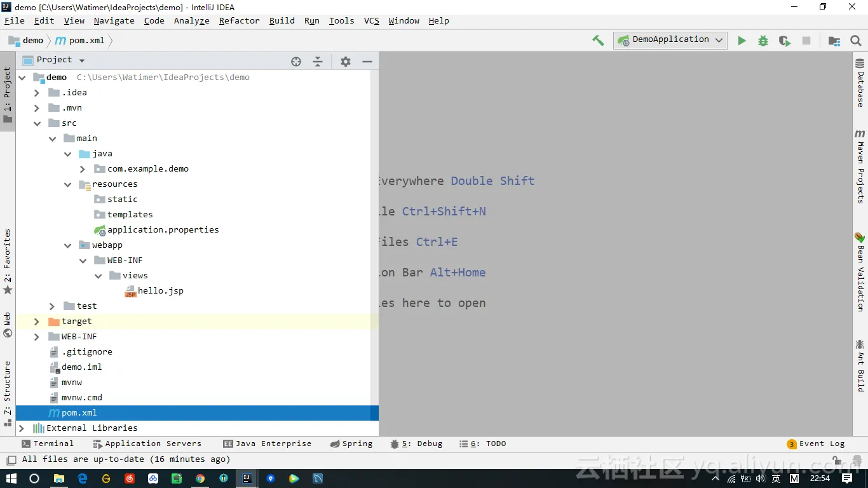Expand External Libraries node
The width and height of the screenshot is (868, 488).
click(x=22, y=428)
